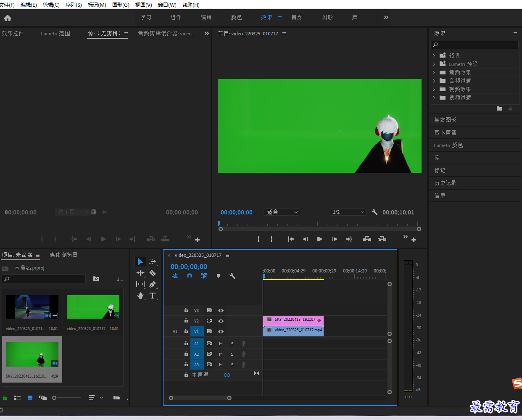This screenshot has width=522, height=420.
Task: Click the Lift button in program monitor
Action: (367, 239)
